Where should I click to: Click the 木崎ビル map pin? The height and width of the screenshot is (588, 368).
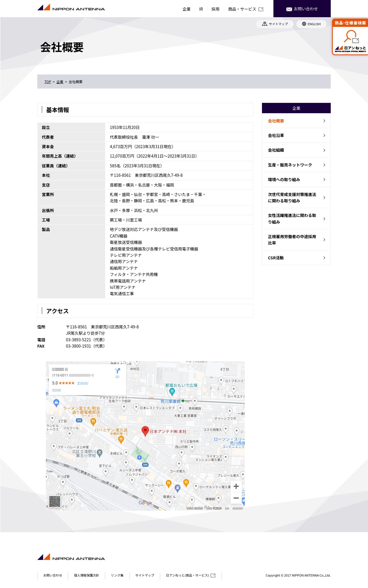coord(126,453)
